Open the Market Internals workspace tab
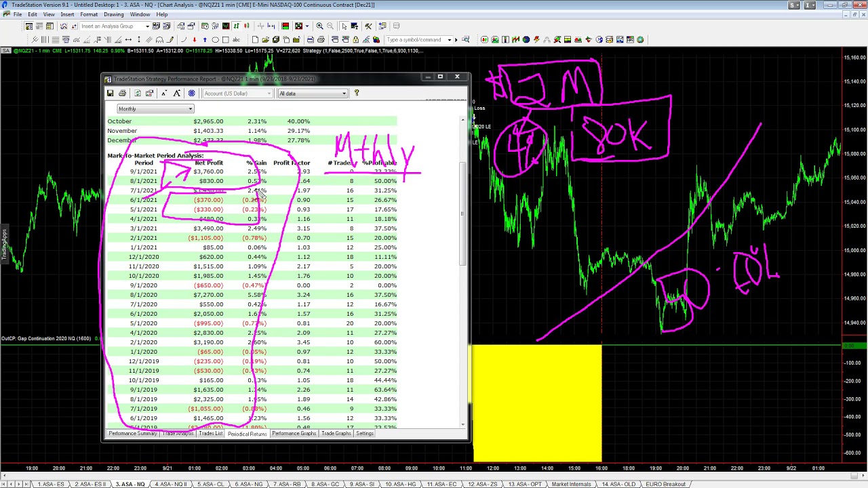 click(570, 484)
